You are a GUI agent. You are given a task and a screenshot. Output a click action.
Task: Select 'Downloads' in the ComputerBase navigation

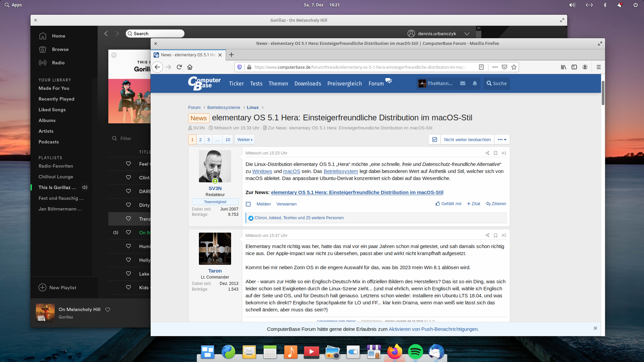pos(308,83)
